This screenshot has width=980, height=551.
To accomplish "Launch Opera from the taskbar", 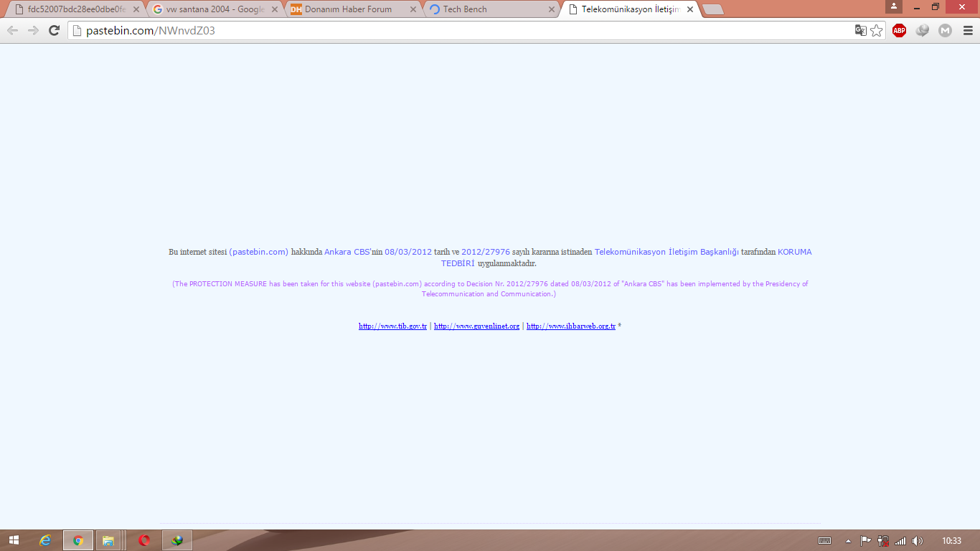I will click(x=144, y=540).
